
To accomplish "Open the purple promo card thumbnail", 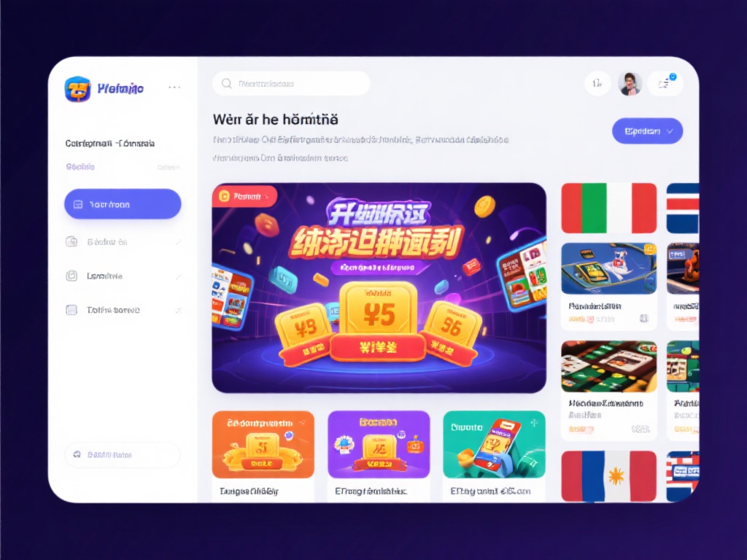I will click(x=379, y=444).
